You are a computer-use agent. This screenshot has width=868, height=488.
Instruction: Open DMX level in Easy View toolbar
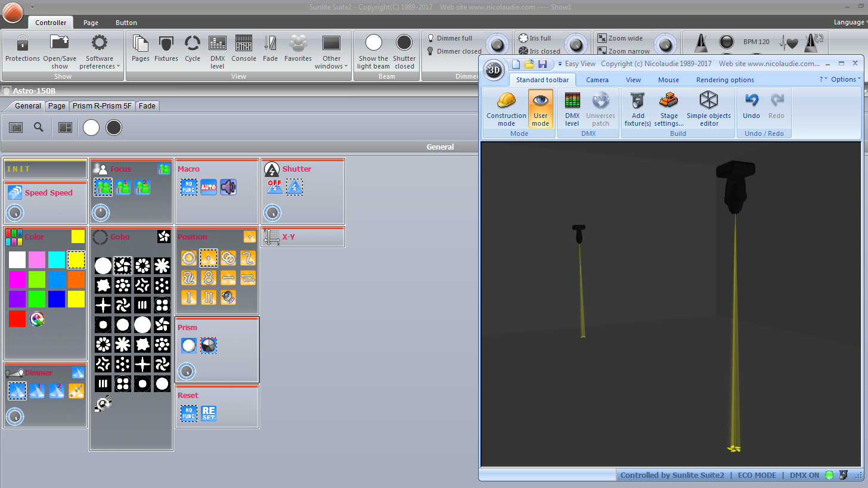572,109
